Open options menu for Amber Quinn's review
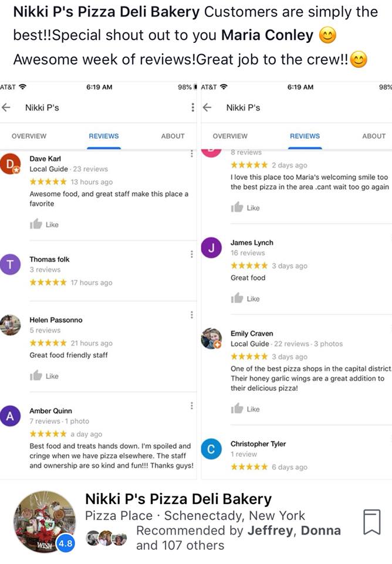This screenshot has height=564, width=392. pos(191,405)
